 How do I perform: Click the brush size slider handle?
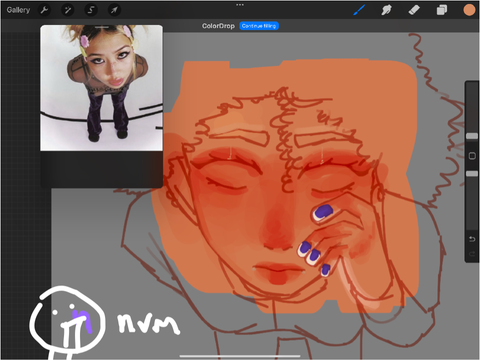click(472, 136)
